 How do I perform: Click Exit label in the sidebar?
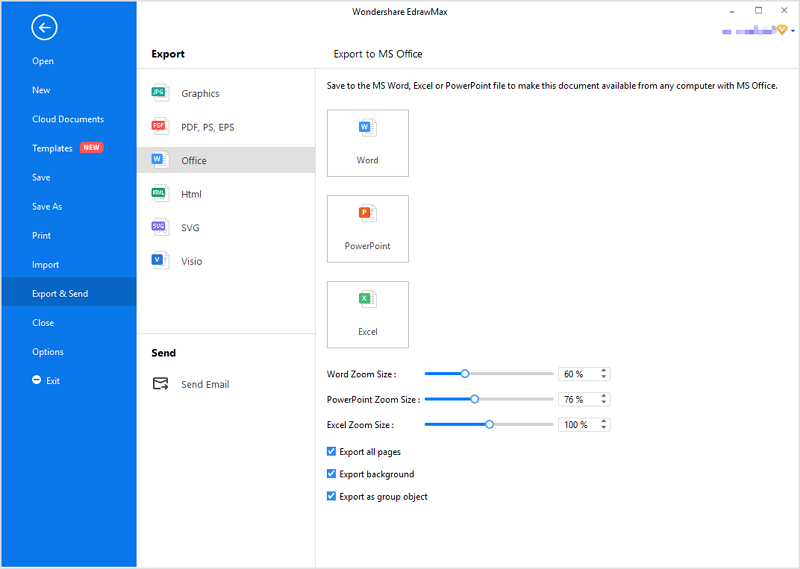pos(53,381)
